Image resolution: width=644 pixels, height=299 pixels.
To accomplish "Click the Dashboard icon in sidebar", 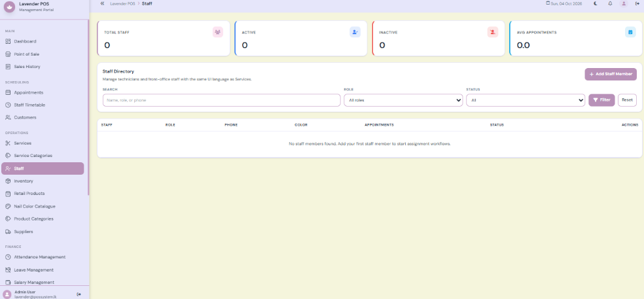I will 8,41.
